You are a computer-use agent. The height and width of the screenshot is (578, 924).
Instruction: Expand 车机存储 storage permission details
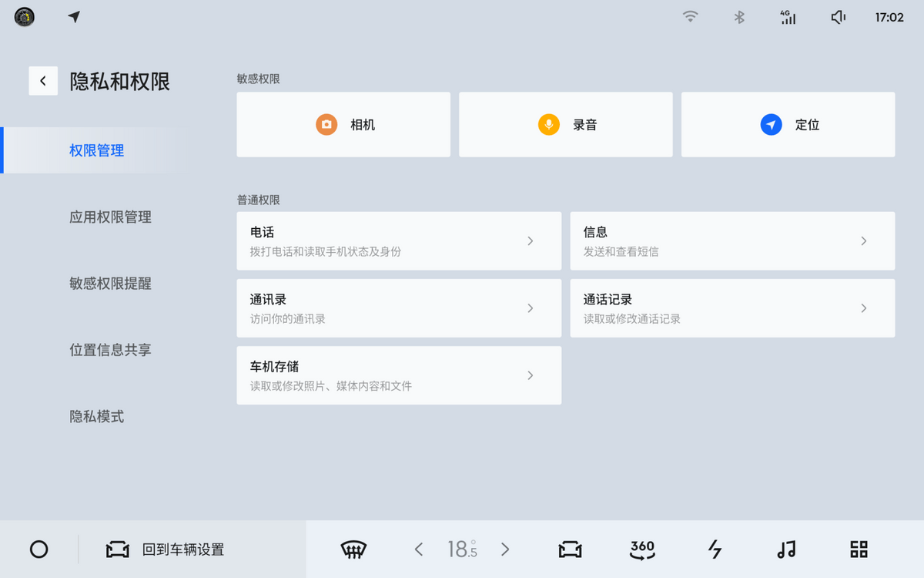pyautogui.click(x=399, y=375)
